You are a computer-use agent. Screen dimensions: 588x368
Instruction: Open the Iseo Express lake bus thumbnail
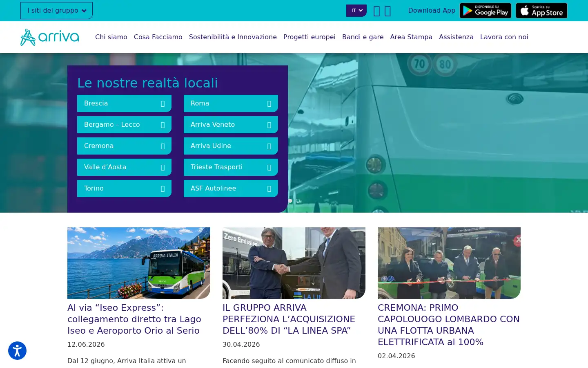point(139,263)
